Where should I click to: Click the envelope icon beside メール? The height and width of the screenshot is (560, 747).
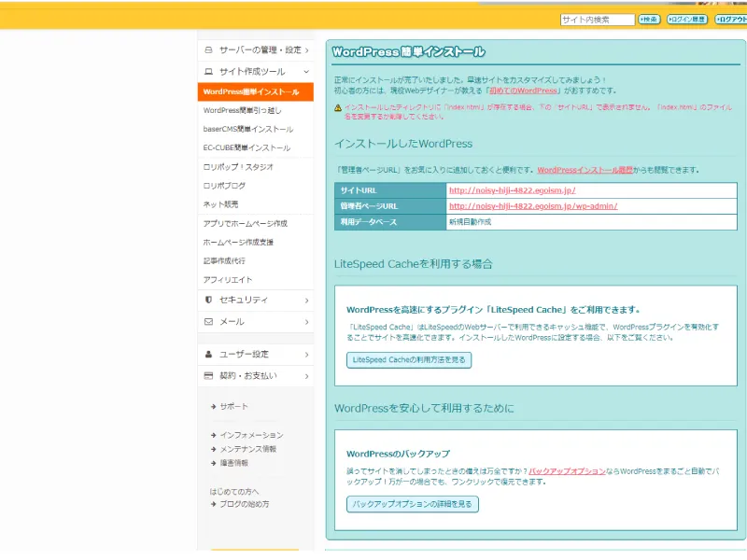[208, 321]
